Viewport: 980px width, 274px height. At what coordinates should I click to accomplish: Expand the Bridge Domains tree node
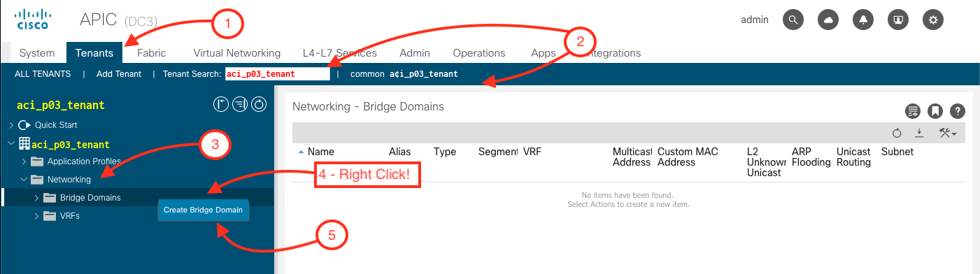pos(37,198)
